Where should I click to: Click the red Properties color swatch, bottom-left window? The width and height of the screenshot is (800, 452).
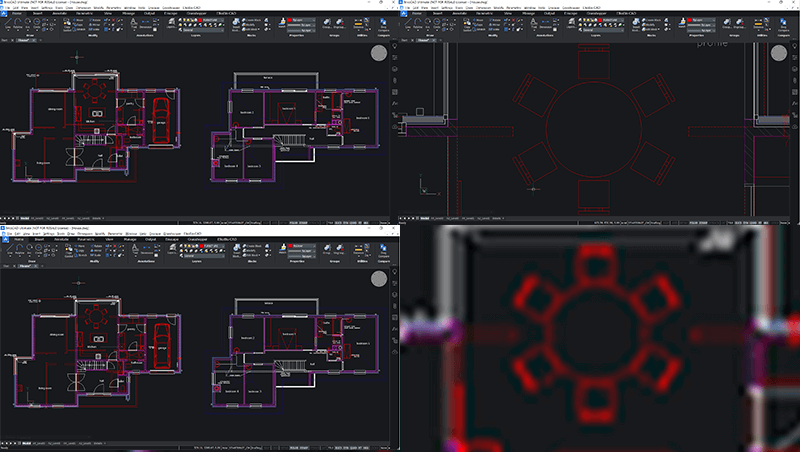291,246
